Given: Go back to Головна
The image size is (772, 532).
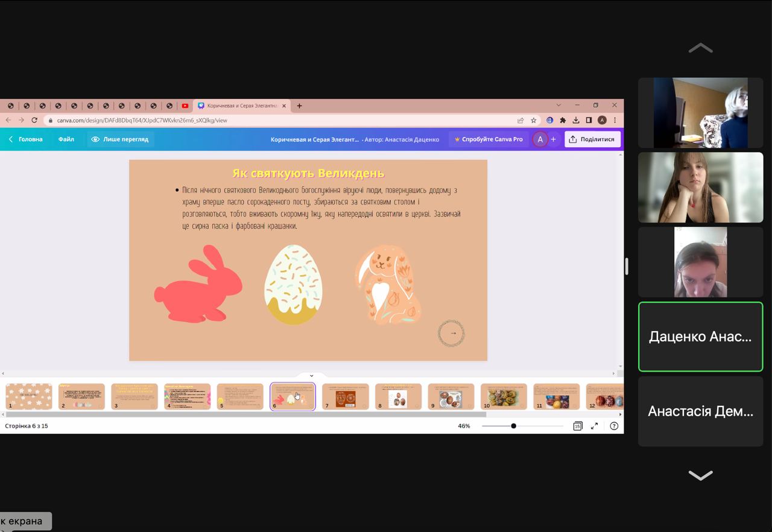Looking at the screenshot, I should (25, 139).
